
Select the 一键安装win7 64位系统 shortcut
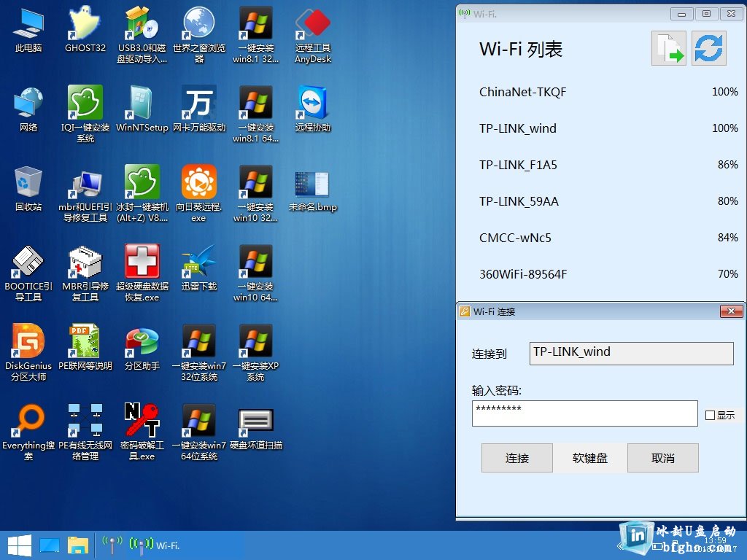pos(199,432)
